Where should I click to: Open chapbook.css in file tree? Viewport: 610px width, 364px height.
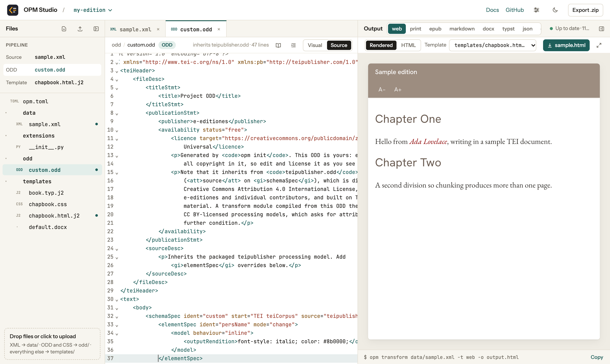52,204
